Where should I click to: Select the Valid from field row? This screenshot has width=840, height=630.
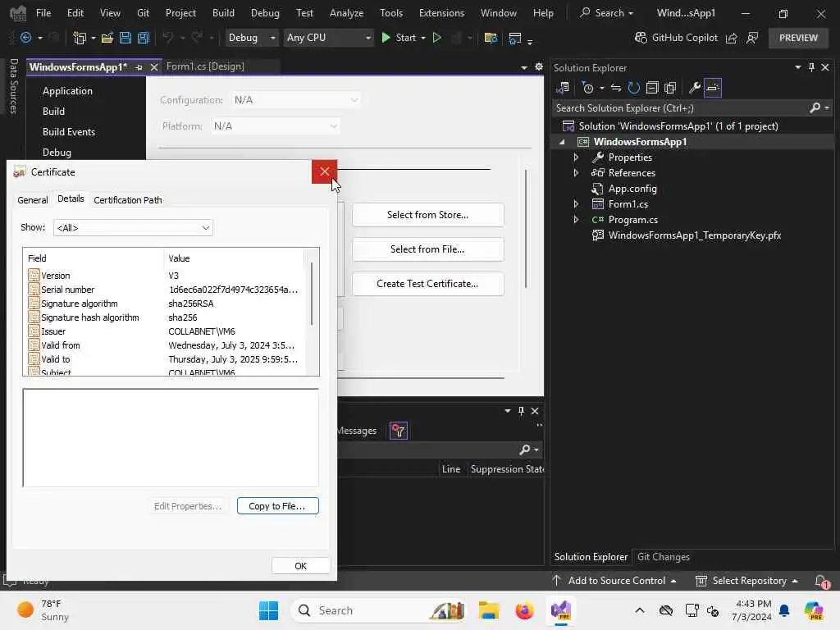click(163, 345)
